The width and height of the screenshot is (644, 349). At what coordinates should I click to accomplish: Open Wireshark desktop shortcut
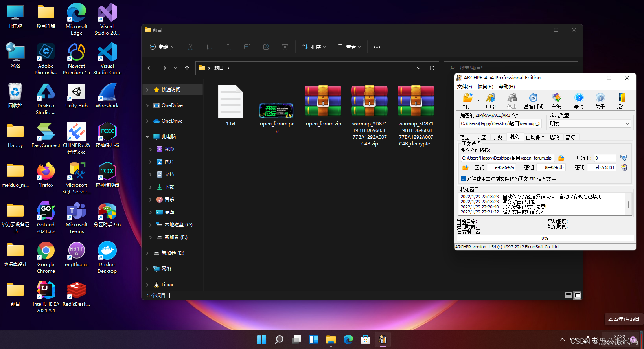107,96
